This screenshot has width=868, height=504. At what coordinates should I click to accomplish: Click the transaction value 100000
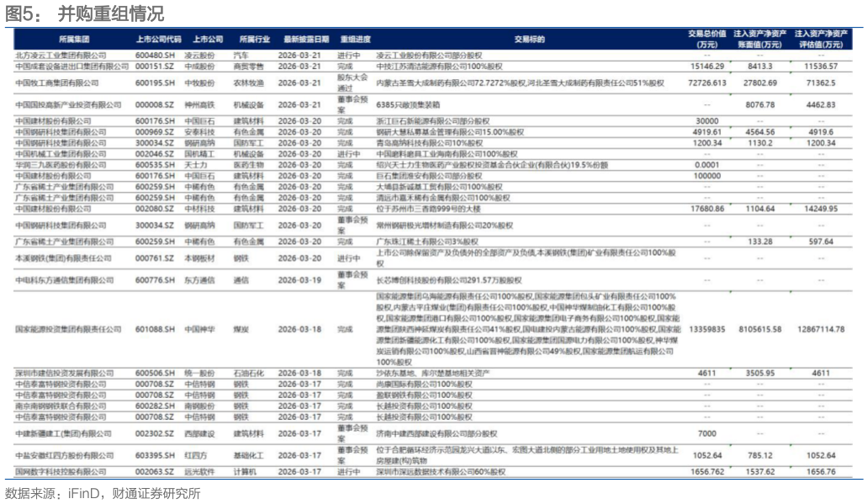click(707, 176)
